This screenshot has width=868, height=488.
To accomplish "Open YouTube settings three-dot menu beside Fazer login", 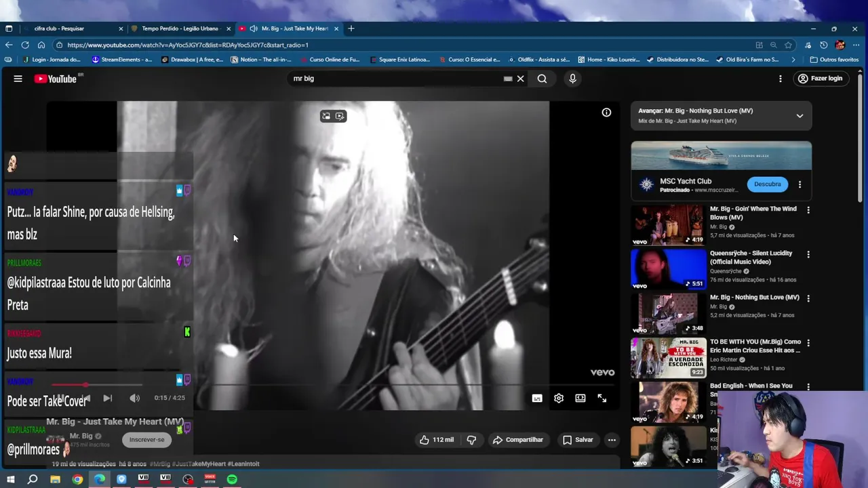I will (x=781, y=79).
